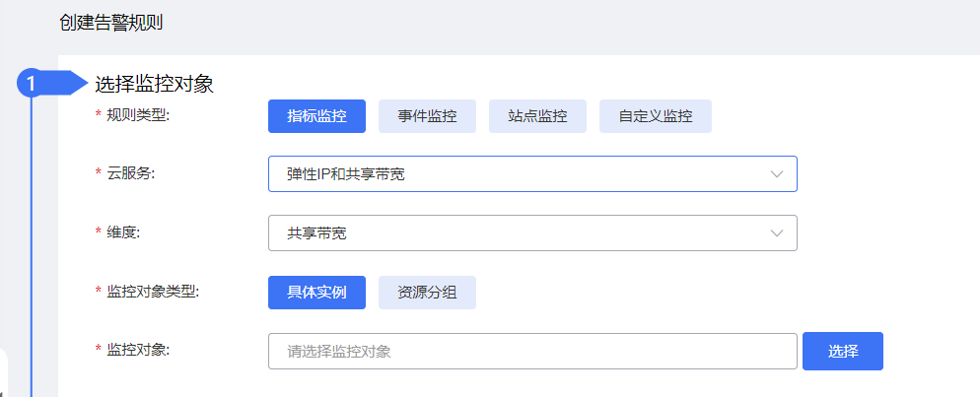
Task: Select 指标监控 rule type
Action: point(316,116)
